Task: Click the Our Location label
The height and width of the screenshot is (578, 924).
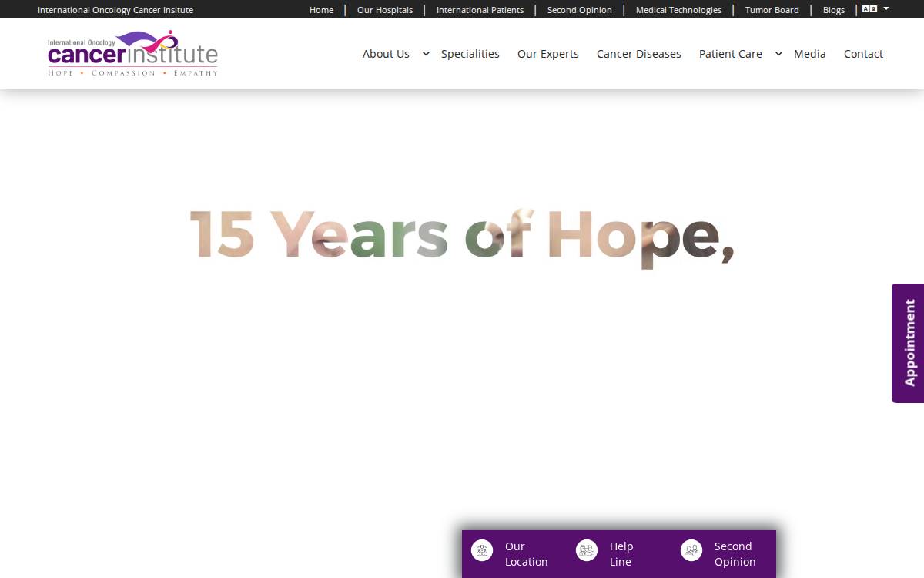Action: [527, 554]
